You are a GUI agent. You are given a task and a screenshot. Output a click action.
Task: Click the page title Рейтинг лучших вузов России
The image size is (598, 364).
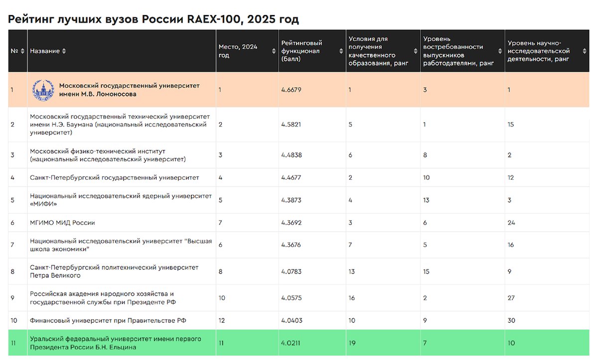point(153,19)
